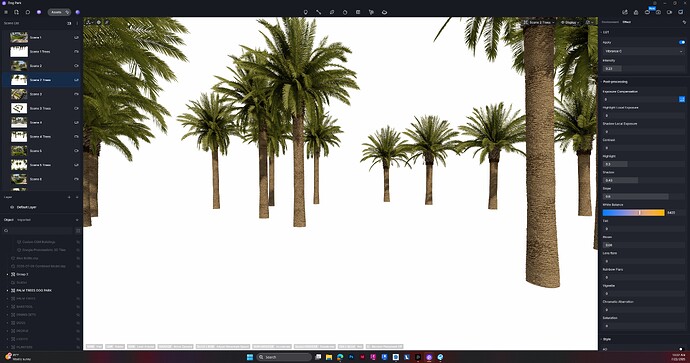Update the Scene 2 Trees refresh icon
The height and width of the screenshot is (363, 690).
(76, 80)
